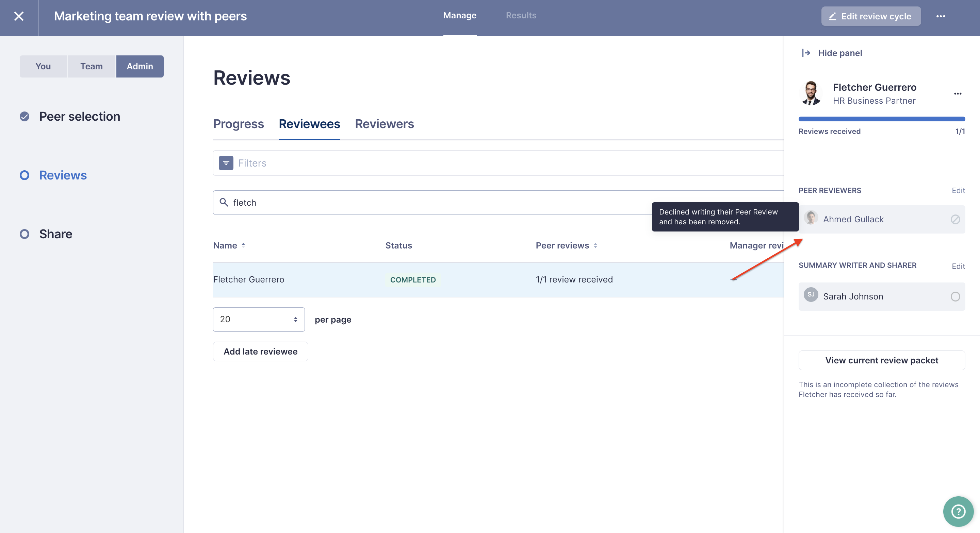Switch to the Reviewers tab
The width and height of the screenshot is (980, 533).
coord(384,124)
